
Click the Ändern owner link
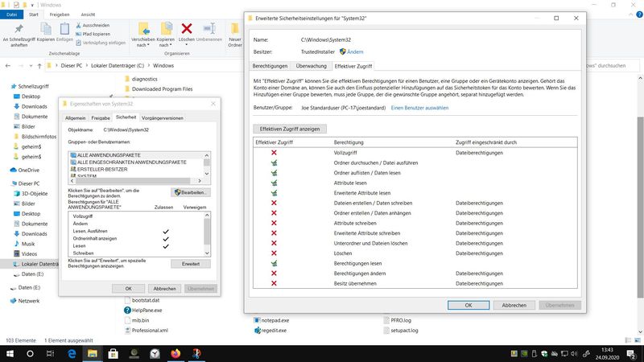pos(355,52)
